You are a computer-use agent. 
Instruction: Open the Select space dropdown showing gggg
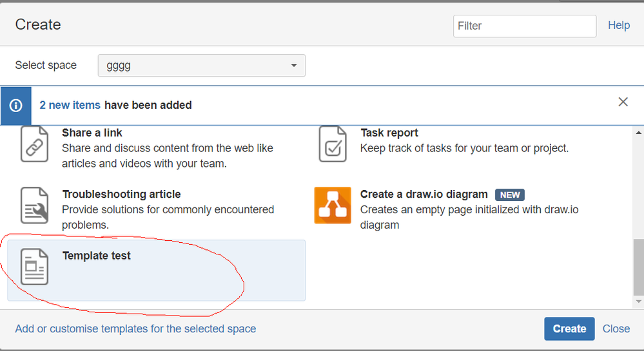(x=202, y=65)
